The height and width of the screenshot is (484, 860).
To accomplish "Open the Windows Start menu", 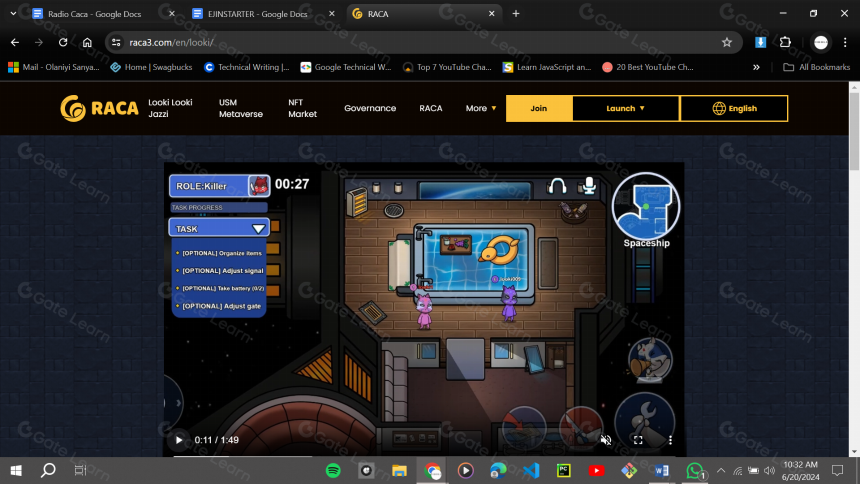I will point(16,470).
